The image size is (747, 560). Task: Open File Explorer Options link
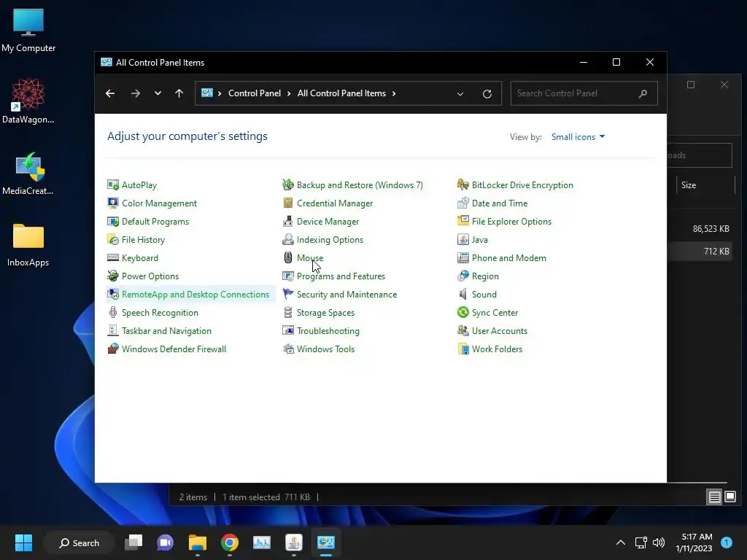[511, 222]
